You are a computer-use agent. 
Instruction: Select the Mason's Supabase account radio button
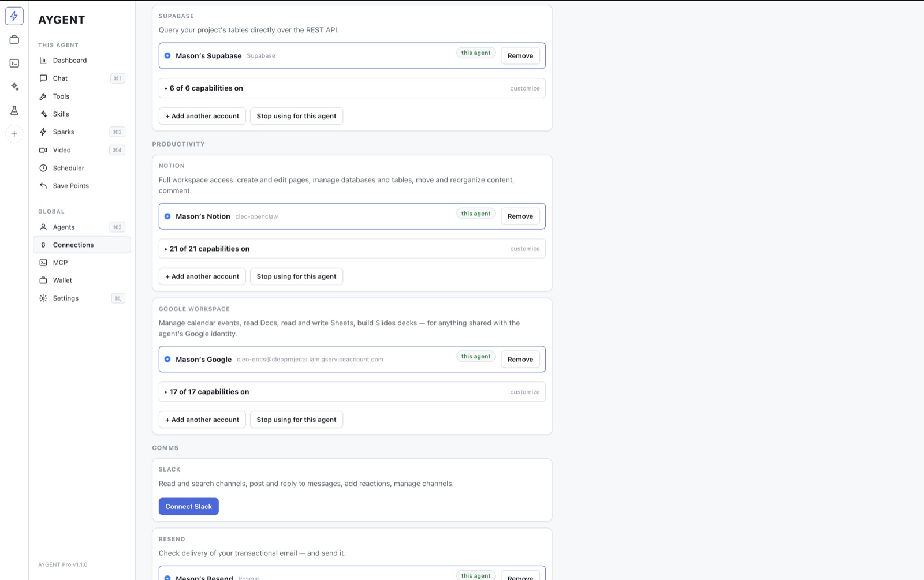coord(167,55)
